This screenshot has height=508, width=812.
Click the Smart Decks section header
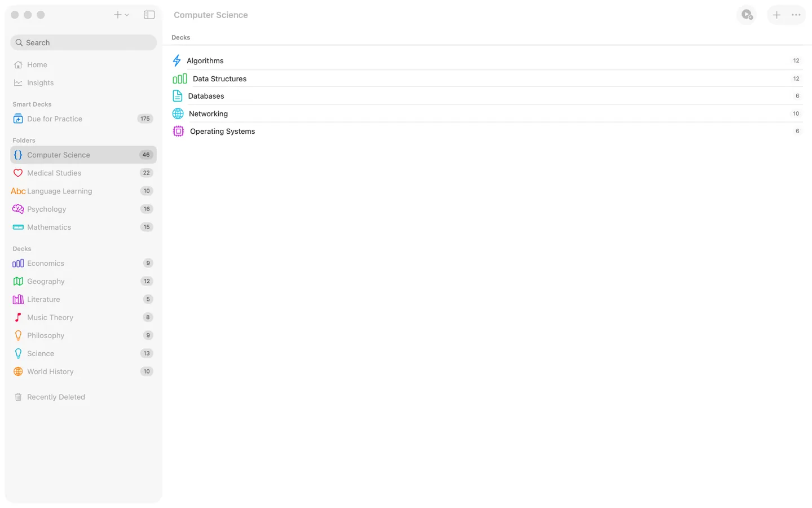32,104
